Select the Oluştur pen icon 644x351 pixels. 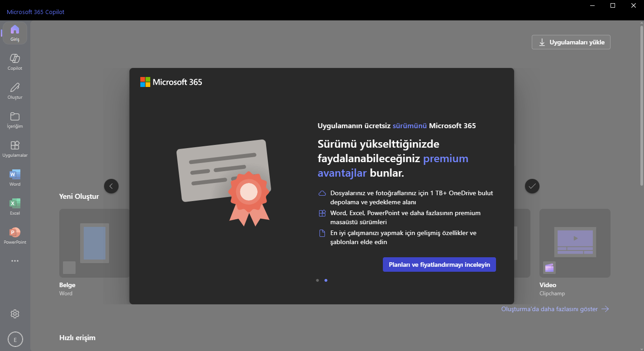15,91
